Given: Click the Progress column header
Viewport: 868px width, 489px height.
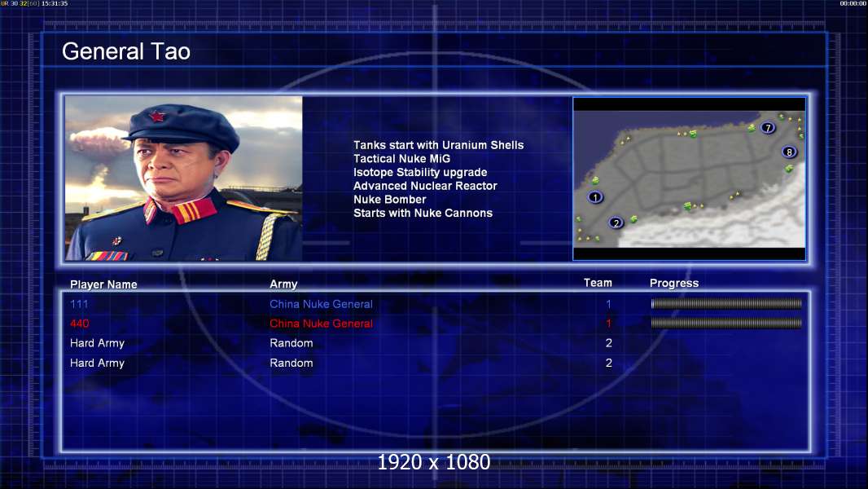Looking at the screenshot, I should [674, 283].
